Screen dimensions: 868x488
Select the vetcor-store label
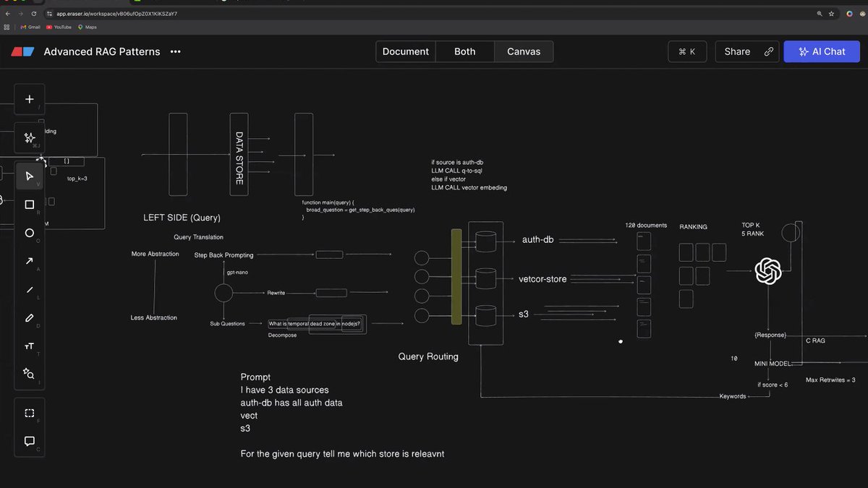click(x=542, y=278)
